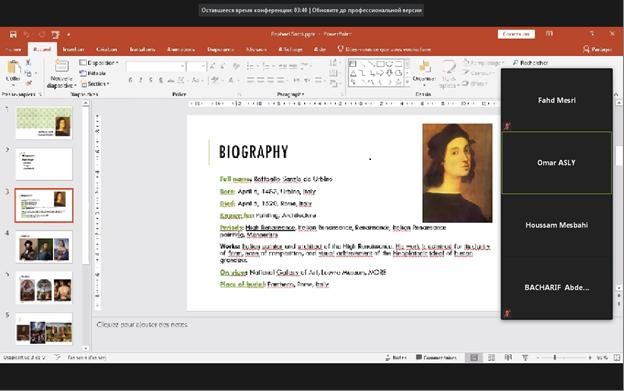Increase font size icon
Viewport: 624px width, 391px height.
point(213,66)
